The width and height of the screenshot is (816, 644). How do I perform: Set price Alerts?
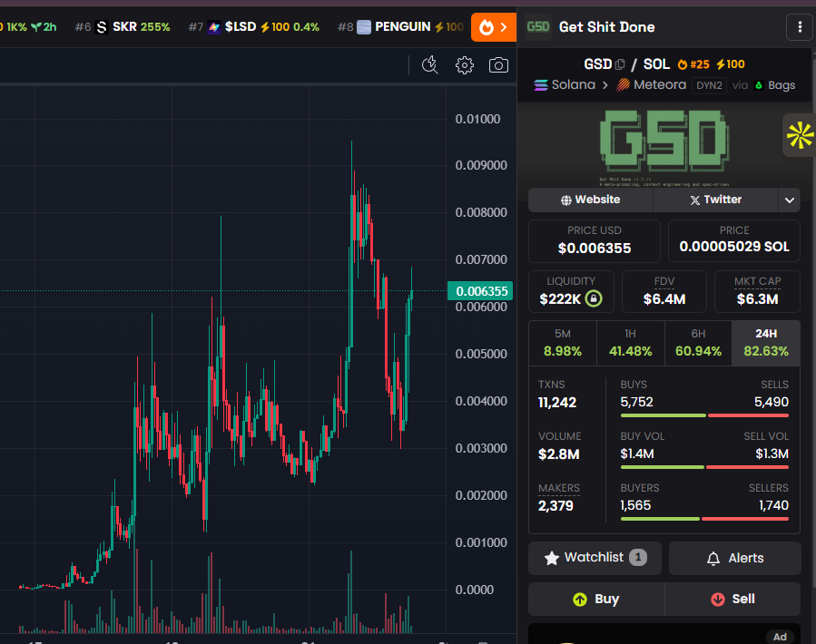tap(735, 558)
